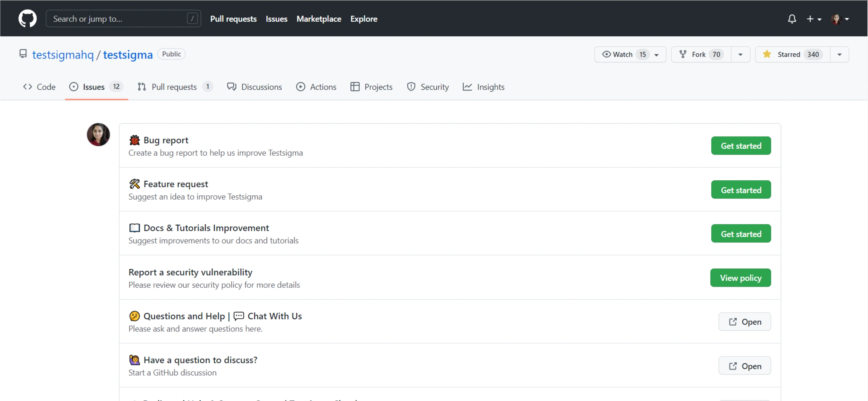
Task: Open the plus create-new dropdown
Action: click(x=813, y=19)
